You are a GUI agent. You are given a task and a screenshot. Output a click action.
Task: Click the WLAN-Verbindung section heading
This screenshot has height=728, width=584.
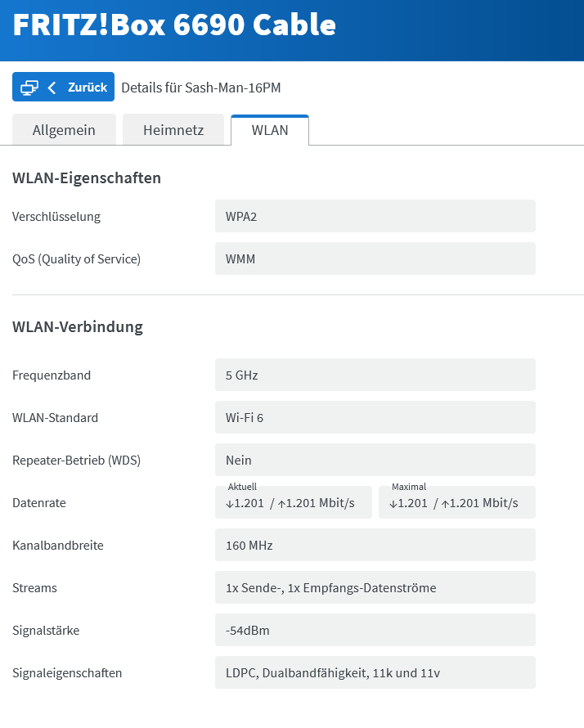[x=78, y=327]
